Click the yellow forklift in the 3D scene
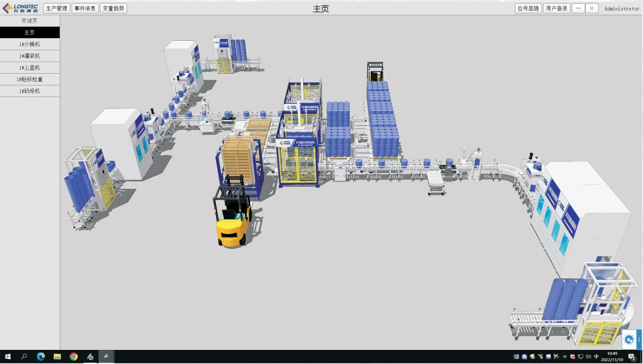Image resolution: width=643 pixels, height=364 pixels. click(x=233, y=215)
